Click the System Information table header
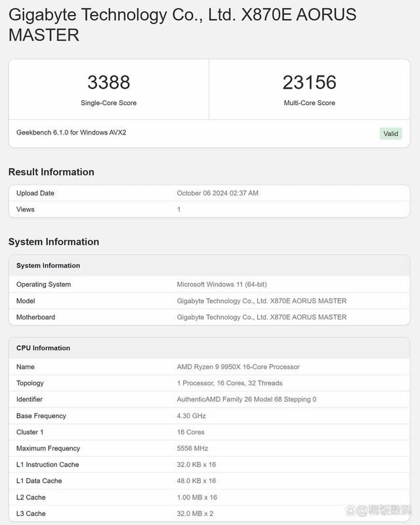The image size is (420, 525). [x=48, y=266]
